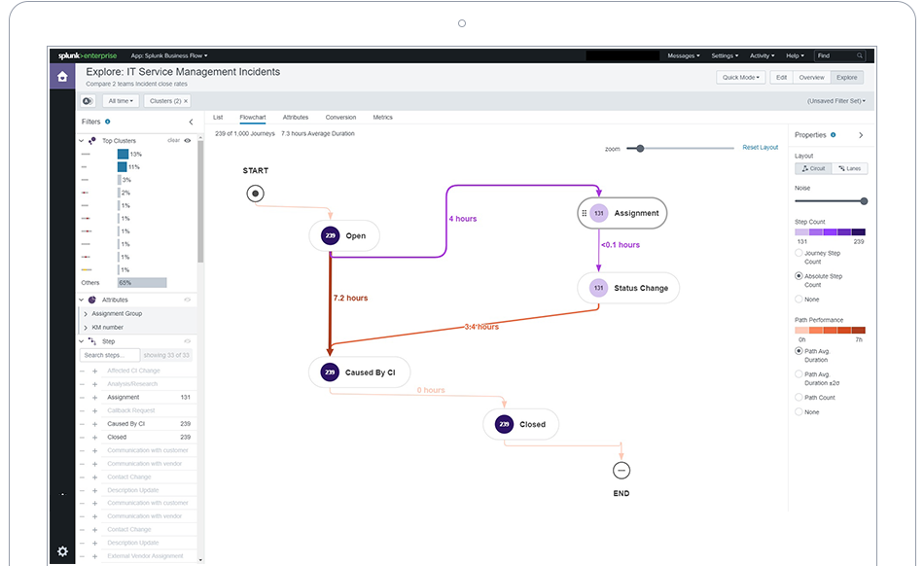Click the 239 count badge on Open node
Screen dimensions: 924x566
330,235
